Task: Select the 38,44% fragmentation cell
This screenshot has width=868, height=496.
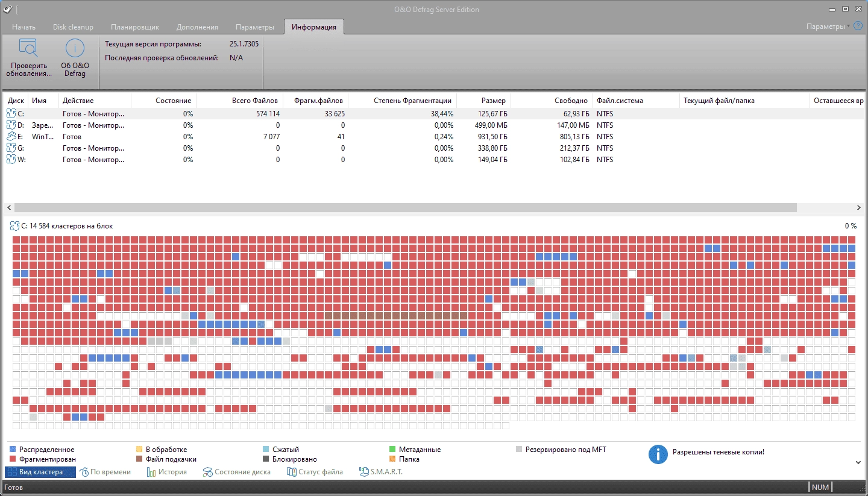Action: point(442,113)
